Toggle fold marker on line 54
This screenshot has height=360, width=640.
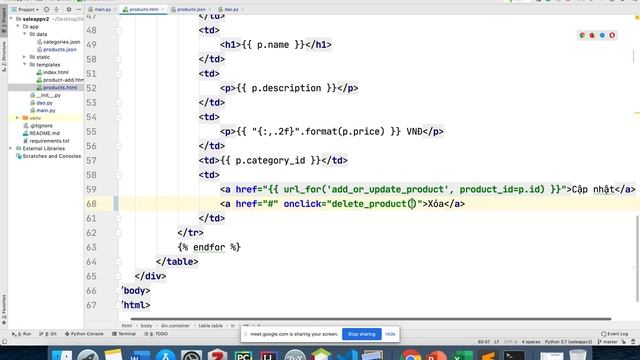click(118, 117)
